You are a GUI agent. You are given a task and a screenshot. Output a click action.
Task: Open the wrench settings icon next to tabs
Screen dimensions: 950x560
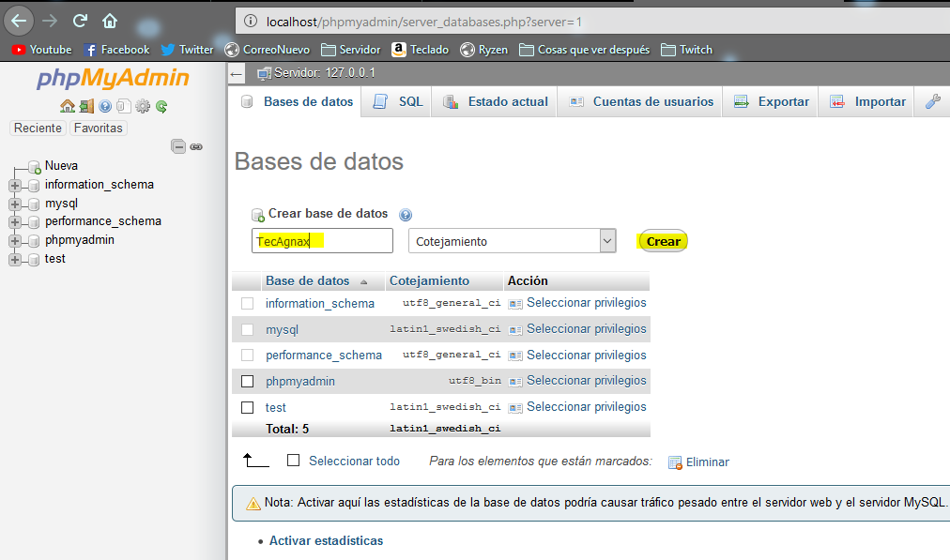pyautogui.click(x=932, y=103)
